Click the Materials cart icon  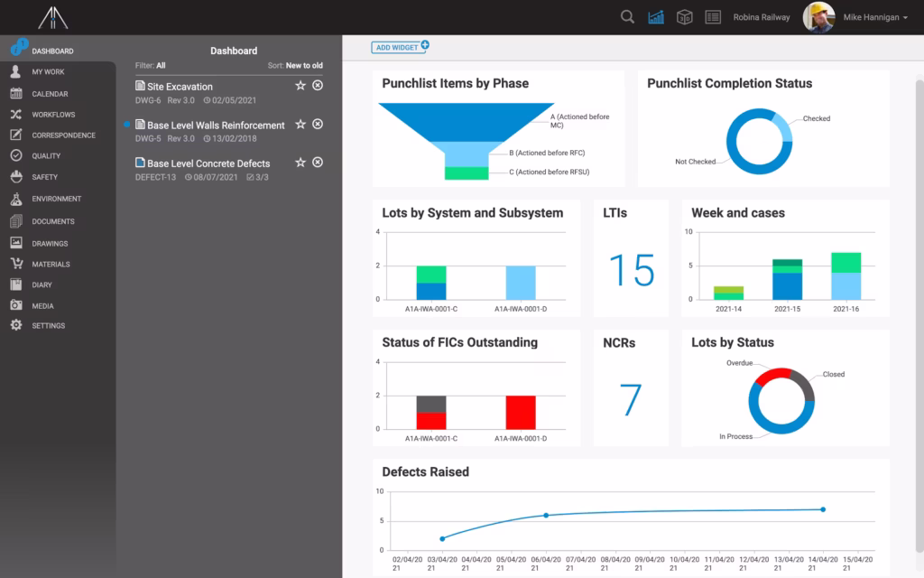click(x=16, y=264)
